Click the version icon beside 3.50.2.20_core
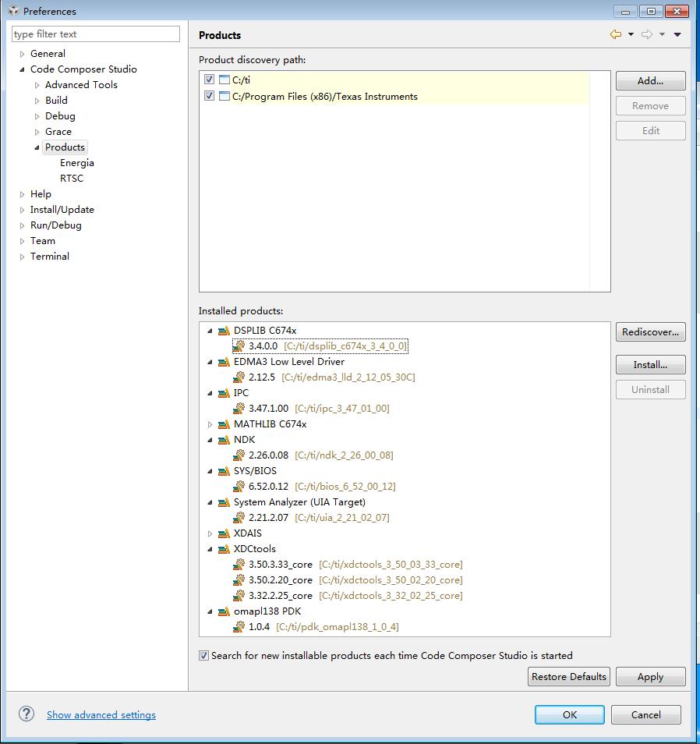This screenshot has height=744, width=700. [239, 580]
